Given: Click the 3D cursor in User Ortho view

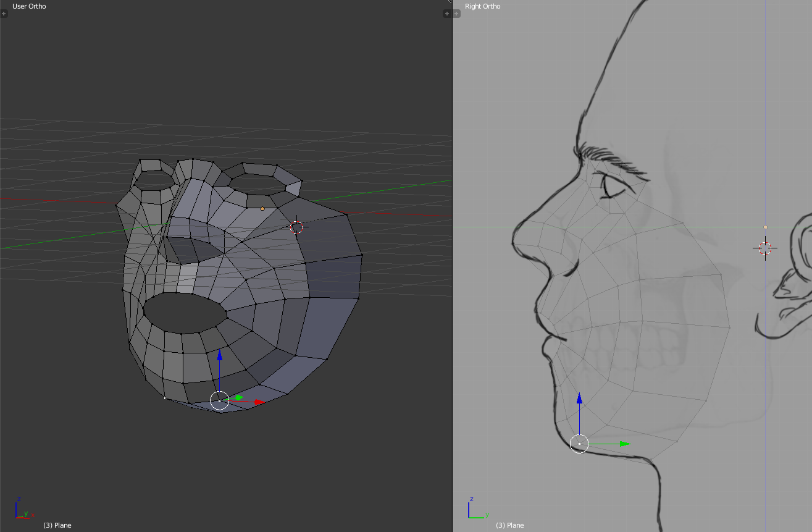Looking at the screenshot, I should [296, 227].
